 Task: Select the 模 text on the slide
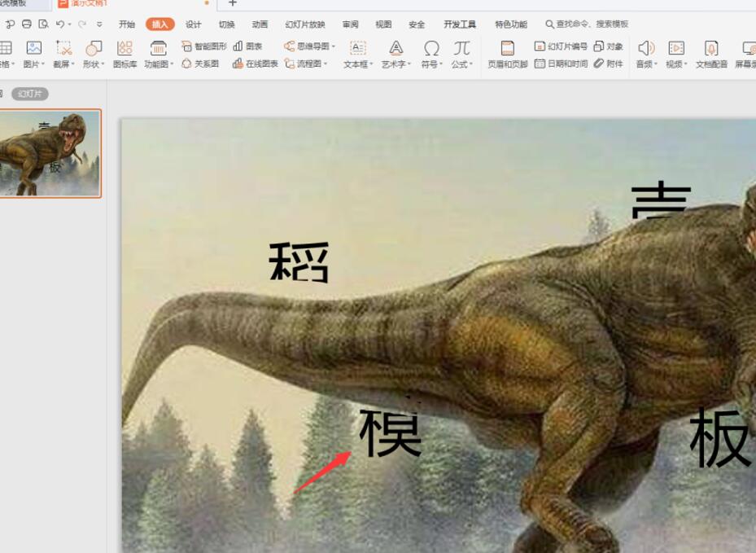[x=391, y=432]
